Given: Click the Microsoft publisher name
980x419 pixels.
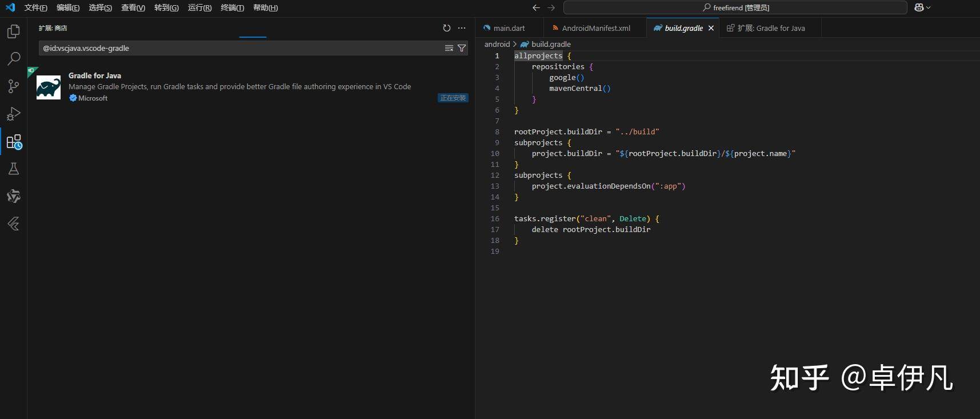Looking at the screenshot, I should tap(93, 98).
